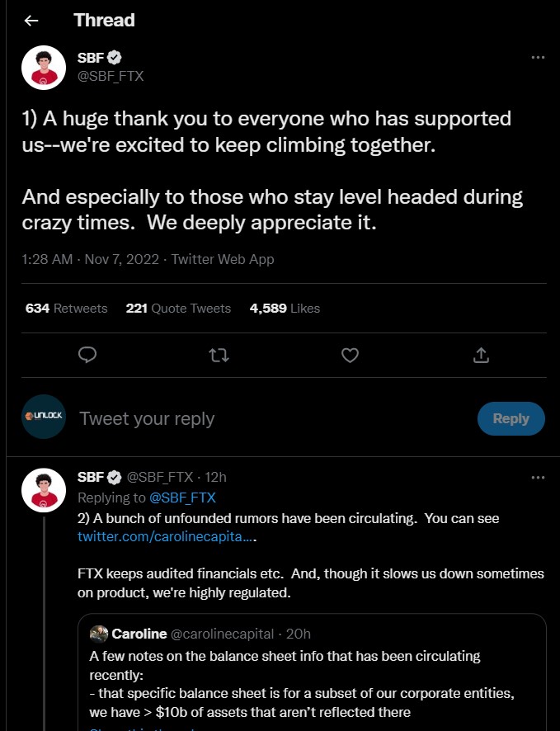Like the tweet with the heart icon
Image resolution: width=560 pixels, height=731 pixels.
(x=350, y=355)
